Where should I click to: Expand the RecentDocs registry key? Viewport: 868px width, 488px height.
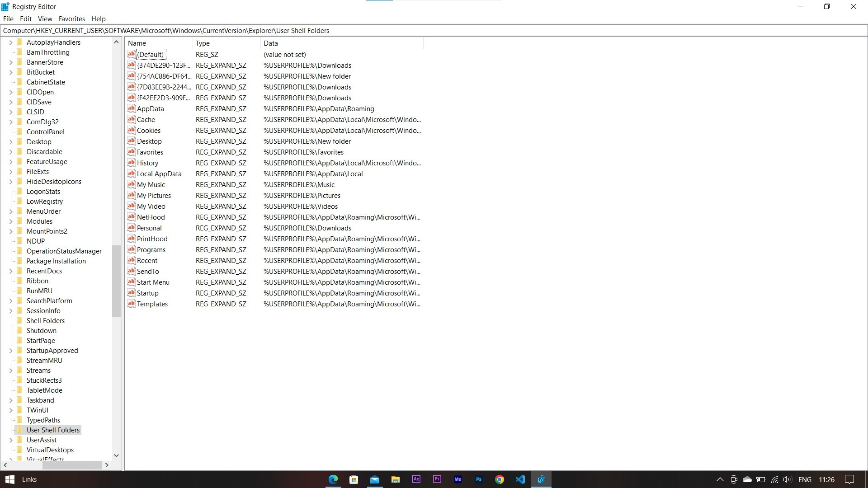(x=11, y=271)
